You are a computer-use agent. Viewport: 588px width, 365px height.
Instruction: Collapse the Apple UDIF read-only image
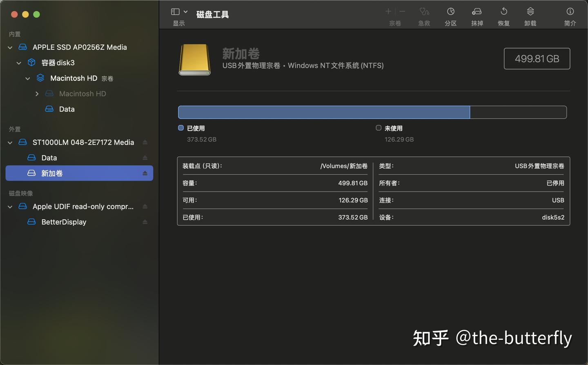click(x=9, y=207)
